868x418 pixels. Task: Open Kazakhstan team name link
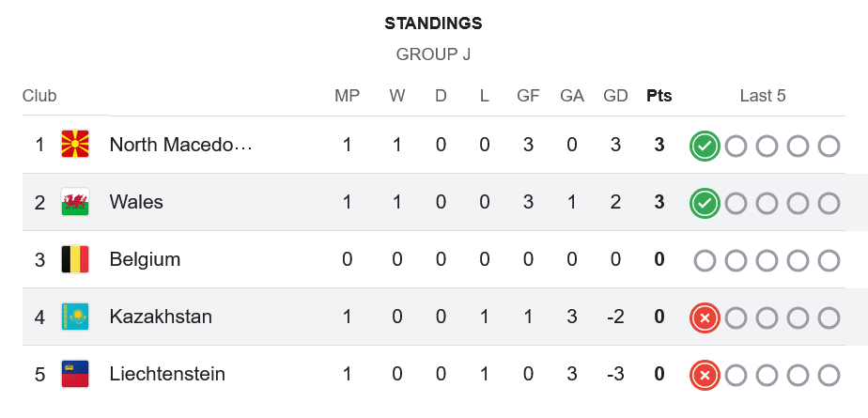pos(161,317)
